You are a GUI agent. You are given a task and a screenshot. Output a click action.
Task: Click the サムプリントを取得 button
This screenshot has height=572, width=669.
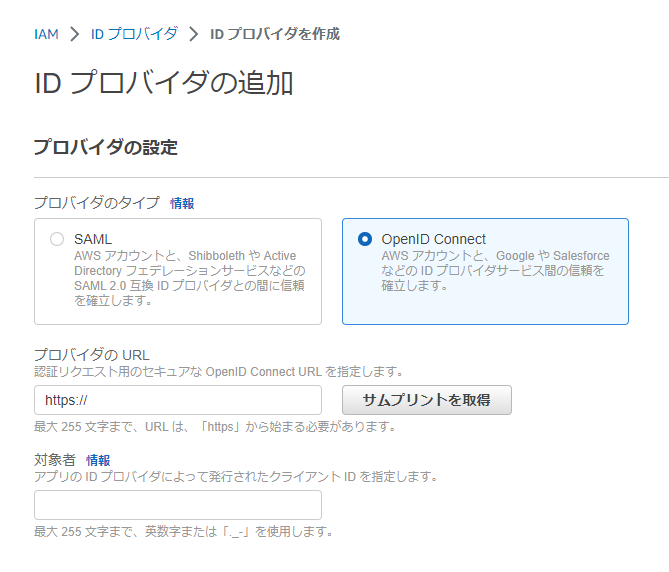pos(427,400)
